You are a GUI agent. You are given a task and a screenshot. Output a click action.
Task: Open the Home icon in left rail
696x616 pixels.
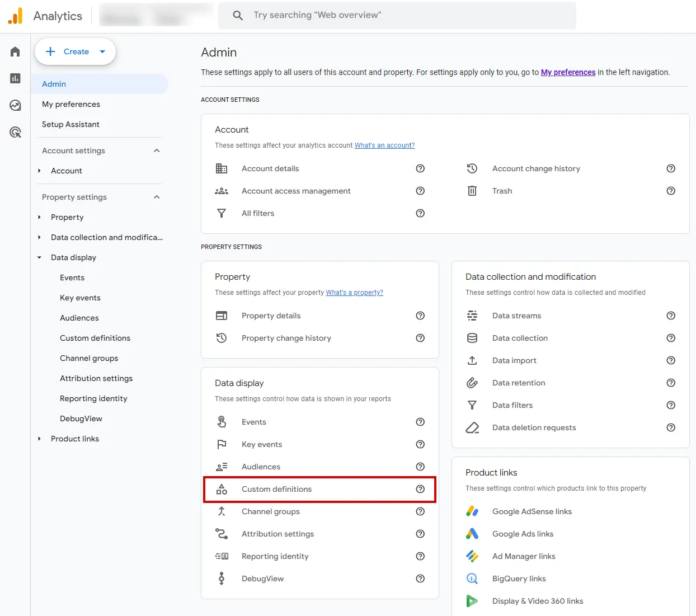(x=15, y=51)
